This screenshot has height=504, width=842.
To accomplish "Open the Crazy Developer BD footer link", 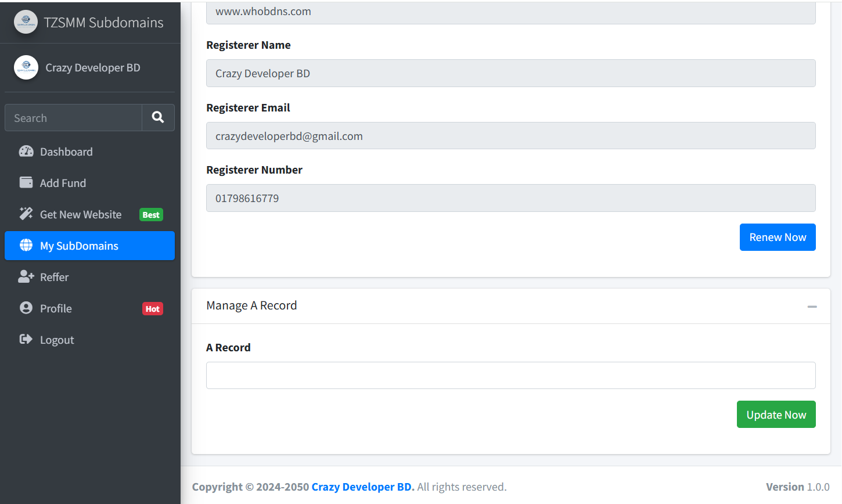I will [x=362, y=487].
